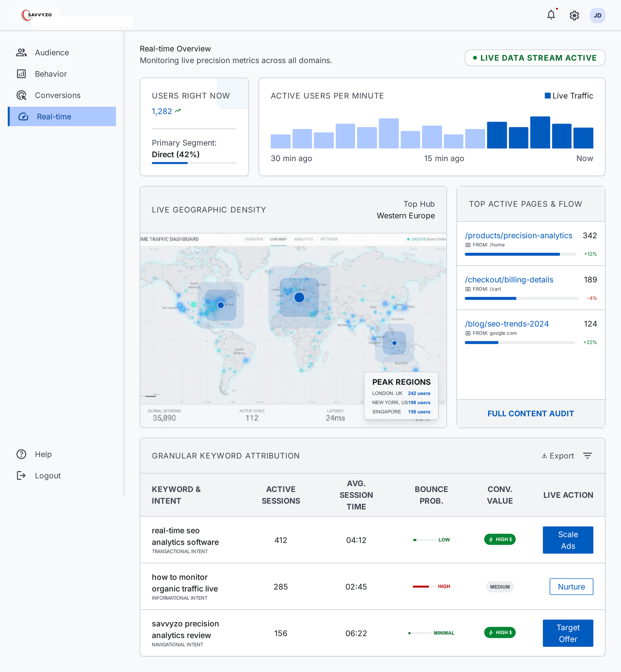Screen dimensions: 621x672
Task: Click the +22% page flow progress bar
Action: coord(520,343)
